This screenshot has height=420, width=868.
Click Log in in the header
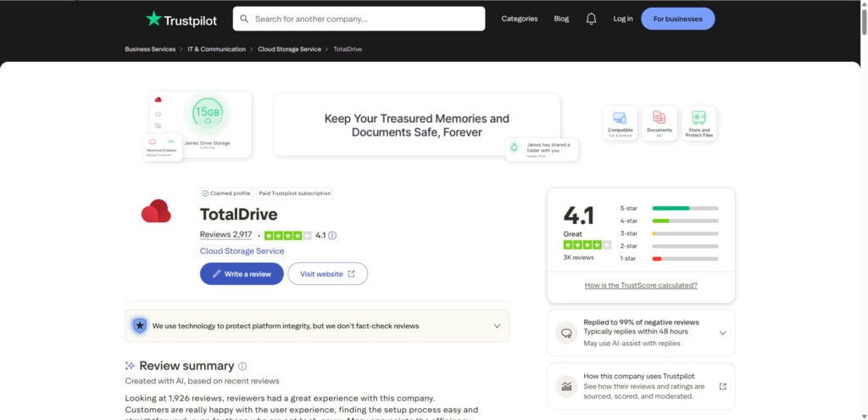point(623,19)
